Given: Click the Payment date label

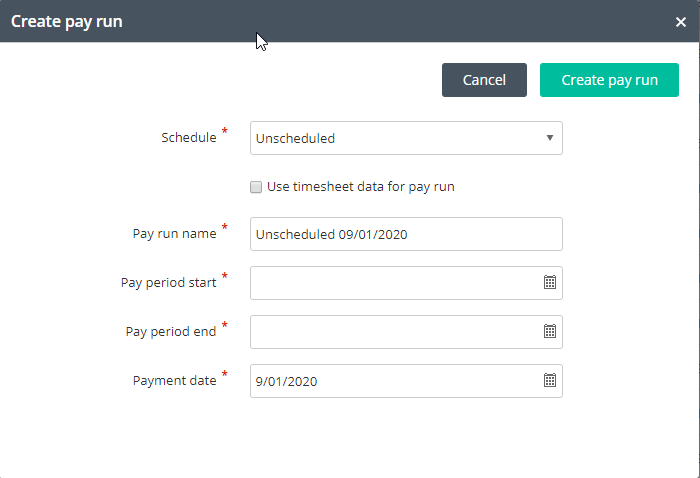Looking at the screenshot, I should point(175,381).
